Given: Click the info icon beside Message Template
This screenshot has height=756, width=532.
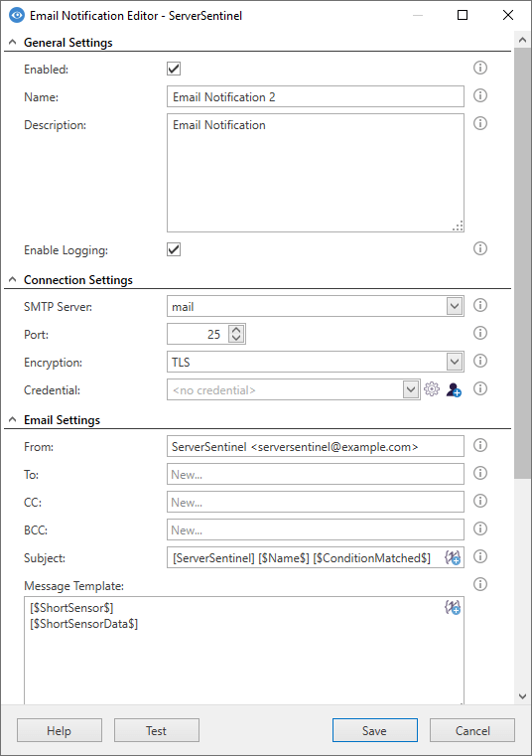Looking at the screenshot, I should [480, 585].
